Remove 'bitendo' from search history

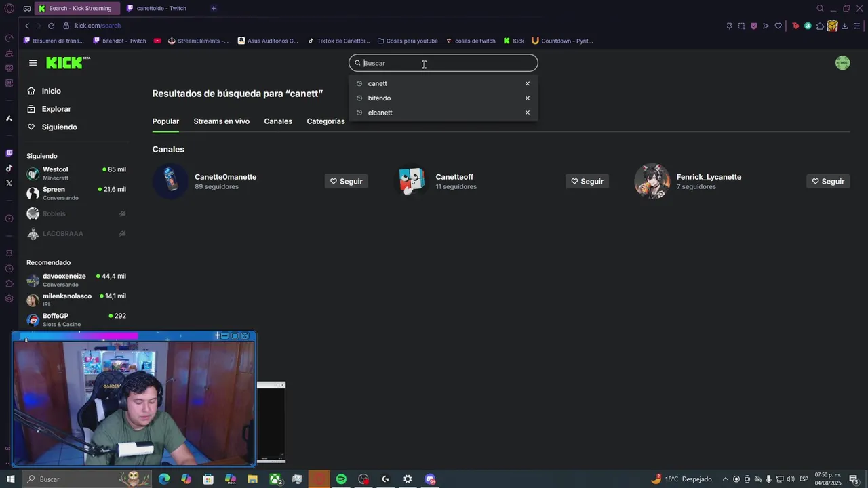(528, 98)
